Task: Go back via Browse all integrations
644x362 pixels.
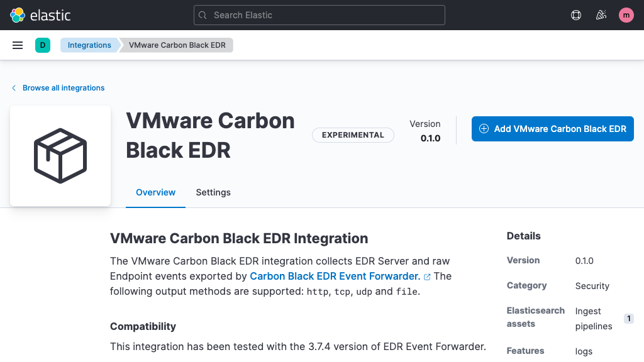Action: point(58,88)
